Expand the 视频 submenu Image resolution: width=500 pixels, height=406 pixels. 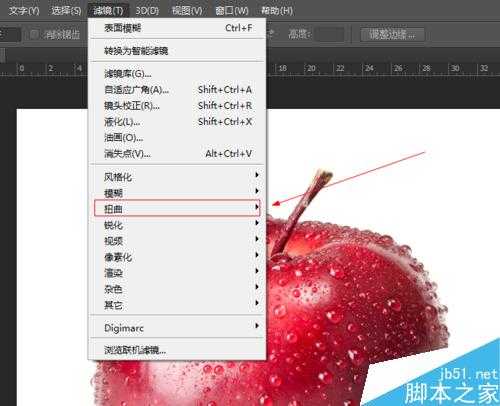click(177, 241)
